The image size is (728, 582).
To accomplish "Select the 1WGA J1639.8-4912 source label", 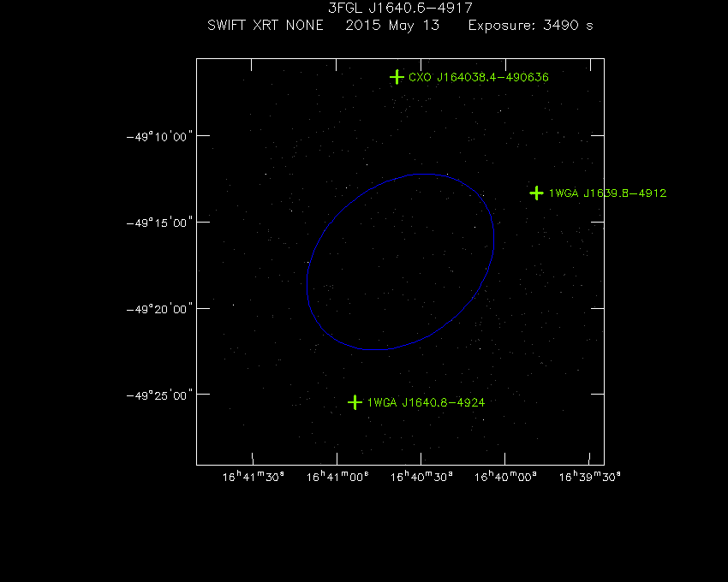I will click(x=607, y=193).
